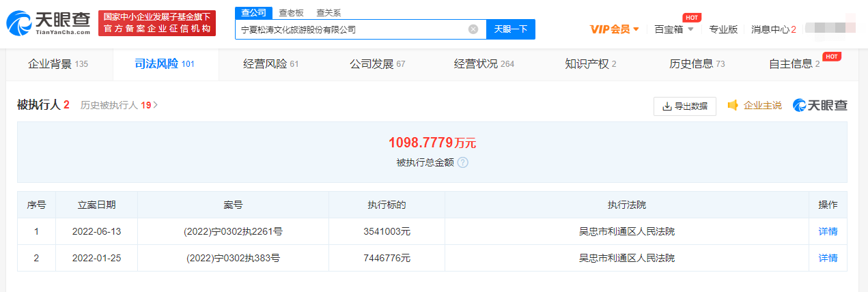Click the 天眼一下 search button
Viewport: 868px width, 292px height.
coord(510,29)
